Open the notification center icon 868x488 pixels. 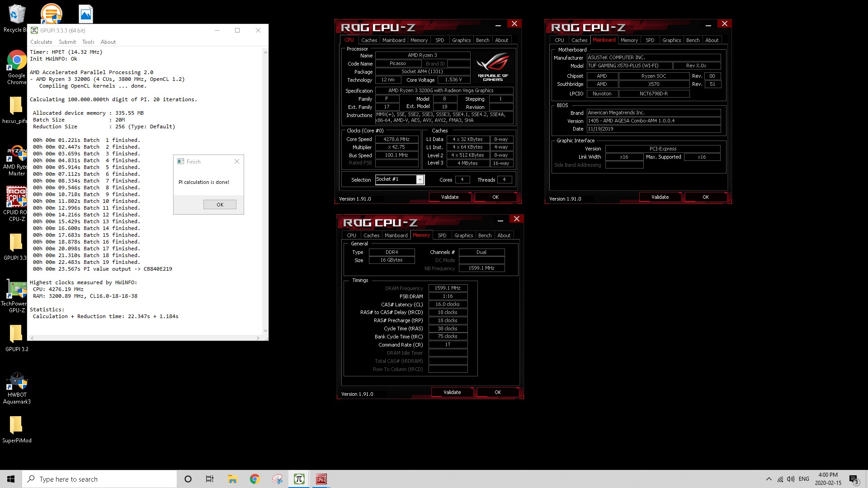[x=854, y=479]
